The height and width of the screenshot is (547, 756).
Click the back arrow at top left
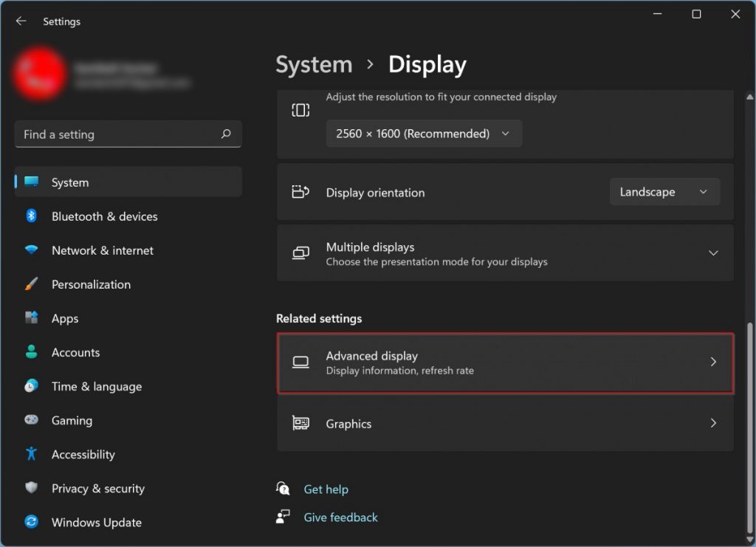tap(20, 21)
